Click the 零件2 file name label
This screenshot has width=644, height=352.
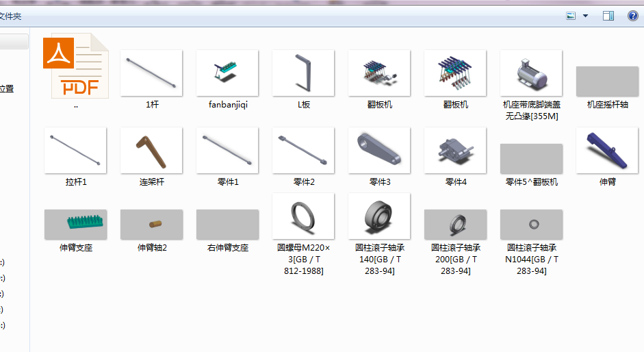tap(304, 182)
